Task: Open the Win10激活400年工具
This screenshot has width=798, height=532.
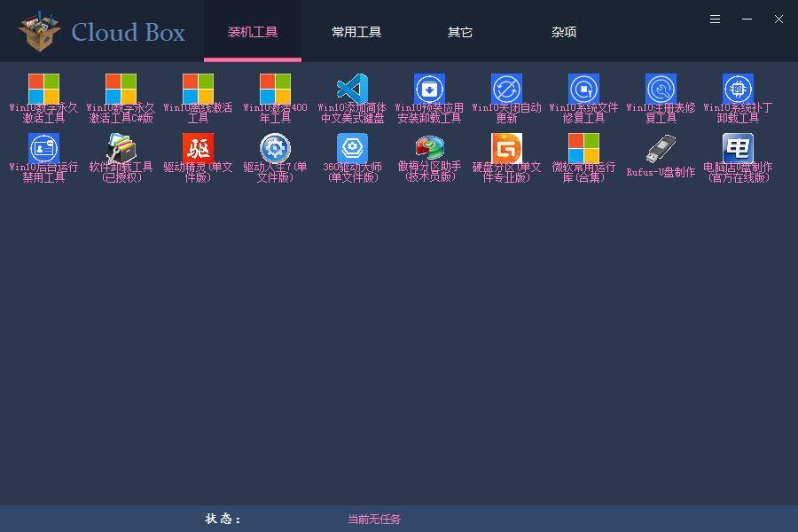Action: point(275,93)
